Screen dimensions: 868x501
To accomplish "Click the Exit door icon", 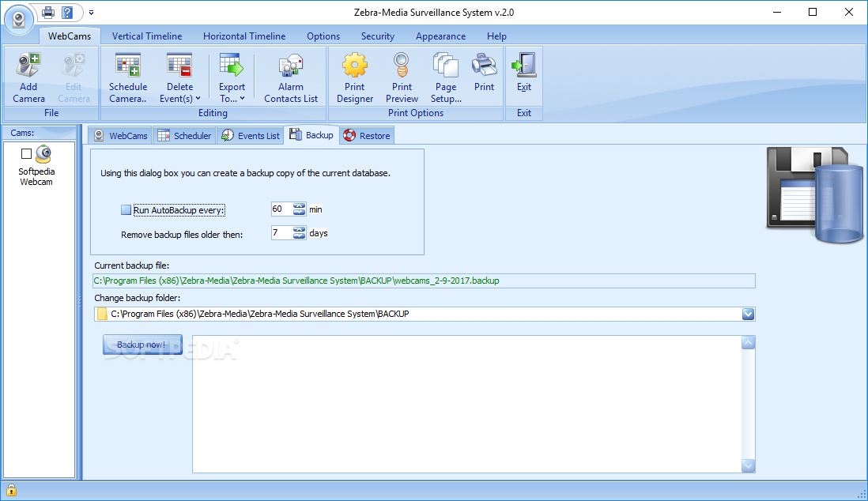I will (x=523, y=65).
